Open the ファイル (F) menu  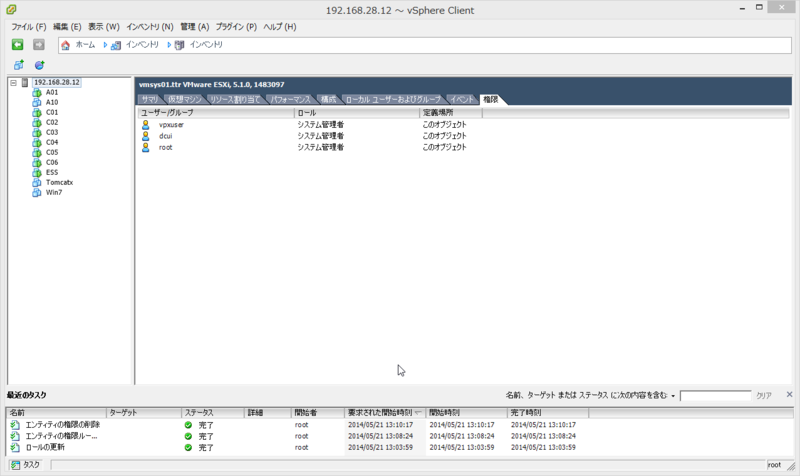click(29, 27)
